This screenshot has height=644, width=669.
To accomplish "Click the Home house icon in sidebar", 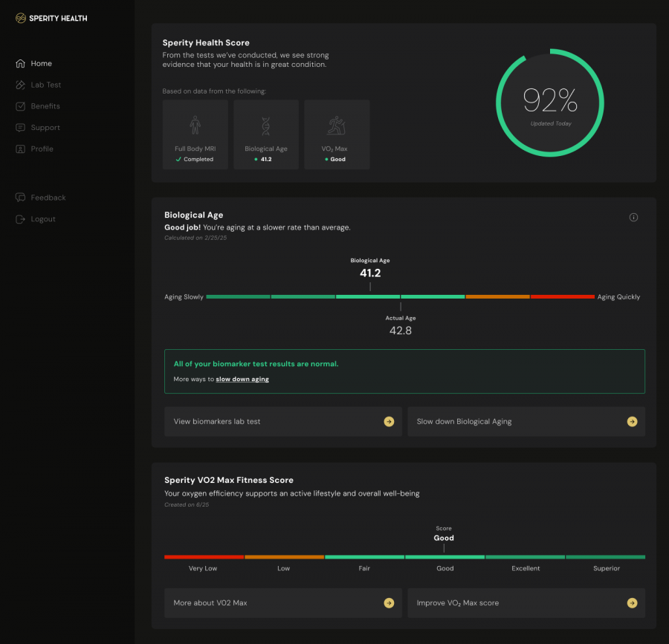I will (x=20, y=64).
